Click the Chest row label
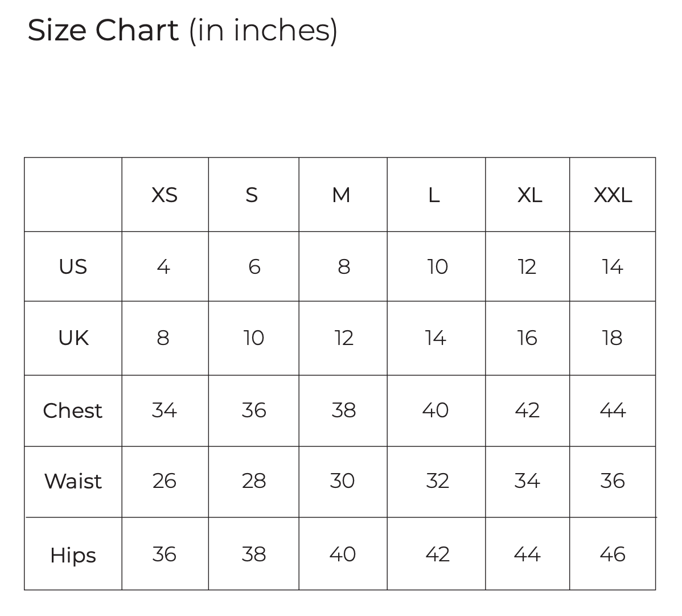 [x=73, y=410]
